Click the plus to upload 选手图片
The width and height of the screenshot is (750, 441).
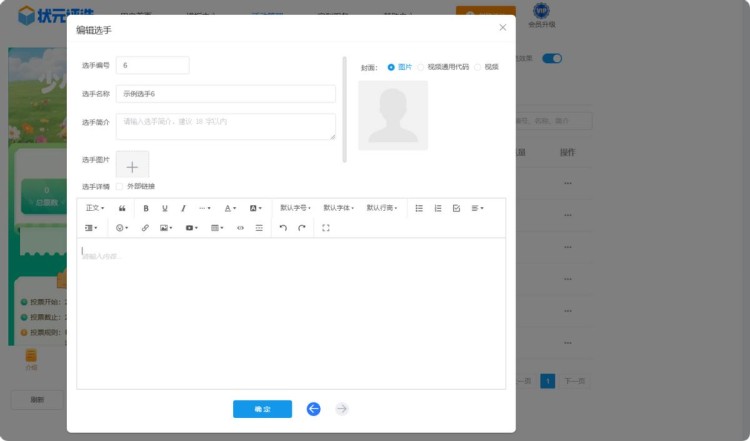tap(132, 166)
